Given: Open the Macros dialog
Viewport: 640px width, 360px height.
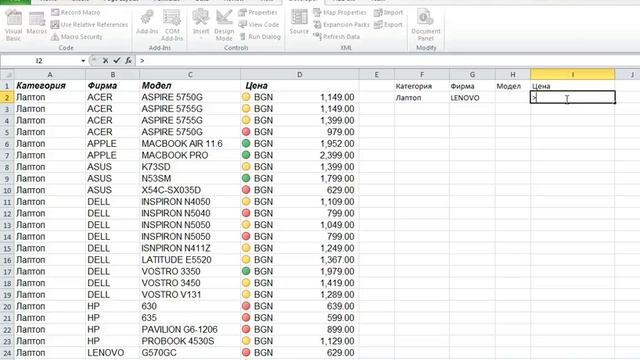Looking at the screenshot, I should tap(37, 22).
